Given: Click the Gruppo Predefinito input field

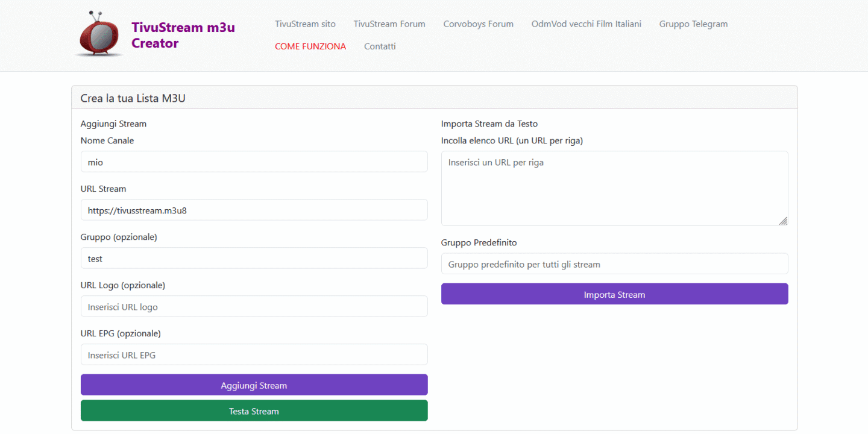Looking at the screenshot, I should pyautogui.click(x=615, y=264).
